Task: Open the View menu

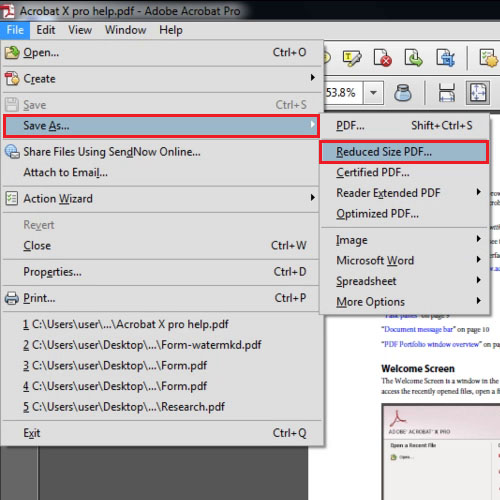Action: click(x=80, y=30)
